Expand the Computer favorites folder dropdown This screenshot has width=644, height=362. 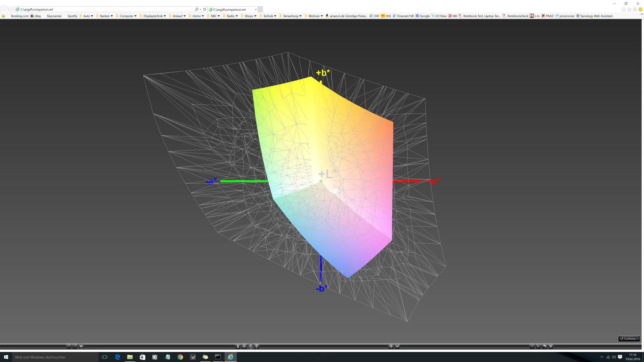click(127, 16)
